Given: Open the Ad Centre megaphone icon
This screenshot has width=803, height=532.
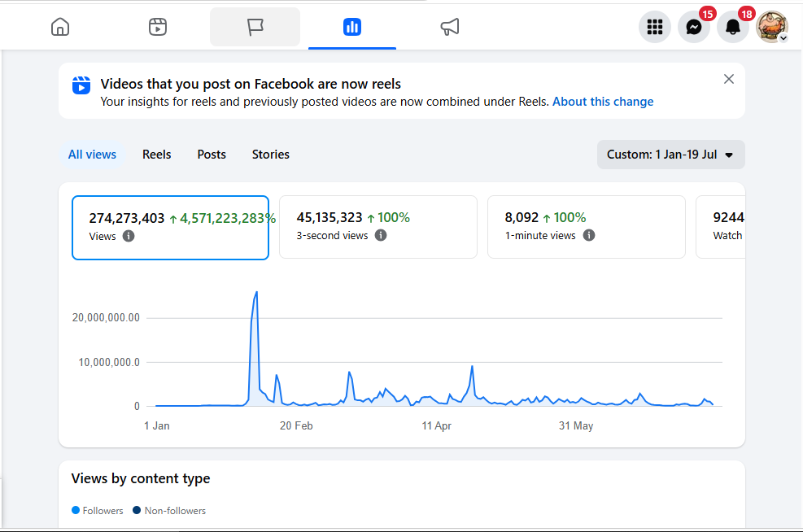Looking at the screenshot, I should 450,27.
